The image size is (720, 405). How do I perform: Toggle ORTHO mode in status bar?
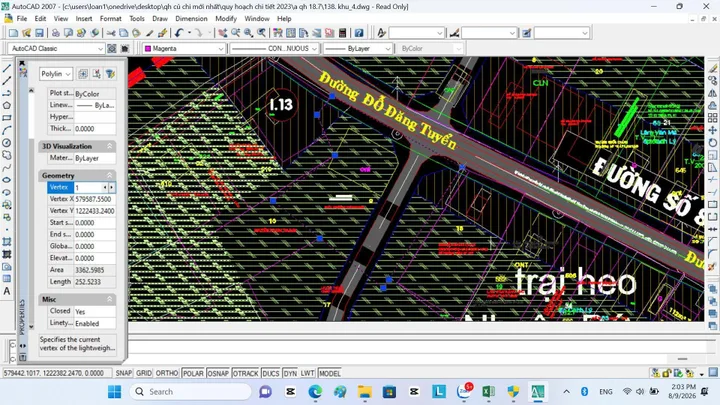click(x=167, y=373)
